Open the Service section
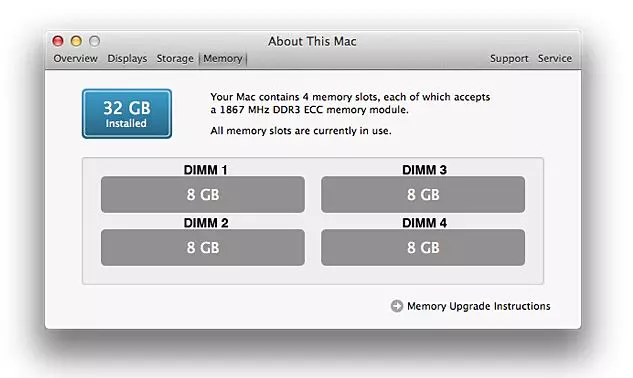 coord(555,59)
